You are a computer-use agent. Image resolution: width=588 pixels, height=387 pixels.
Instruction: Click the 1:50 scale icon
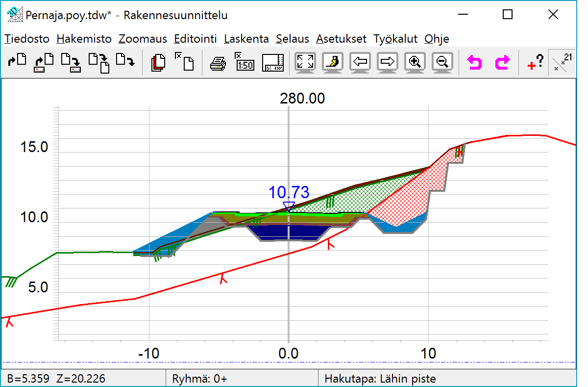tap(245, 62)
